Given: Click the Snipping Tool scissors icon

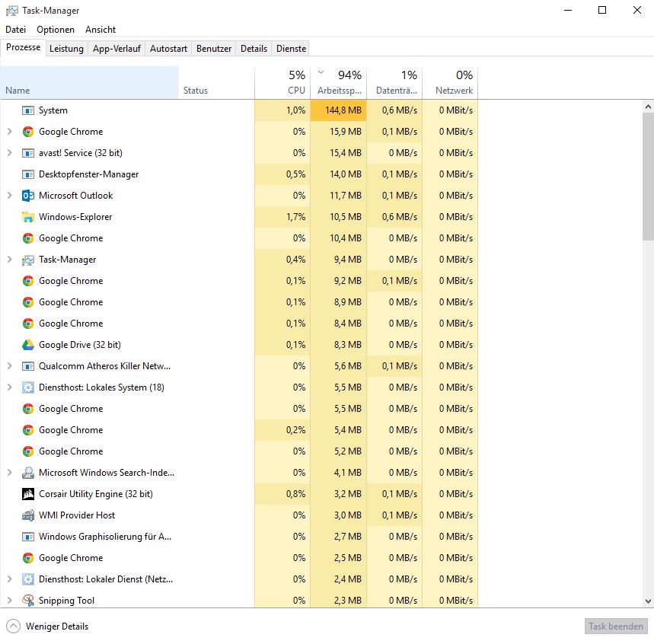Looking at the screenshot, I should [x=28, y=600].
